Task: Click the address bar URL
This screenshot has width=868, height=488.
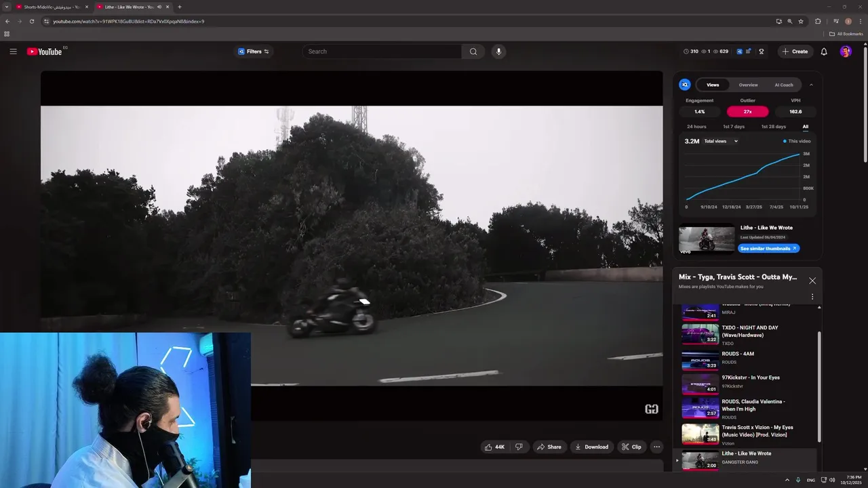Action: pos(129,21)
